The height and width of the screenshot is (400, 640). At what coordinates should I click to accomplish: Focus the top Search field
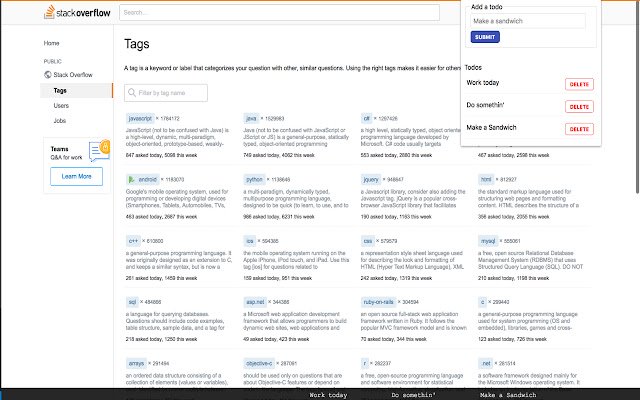[x=279, y=13]
